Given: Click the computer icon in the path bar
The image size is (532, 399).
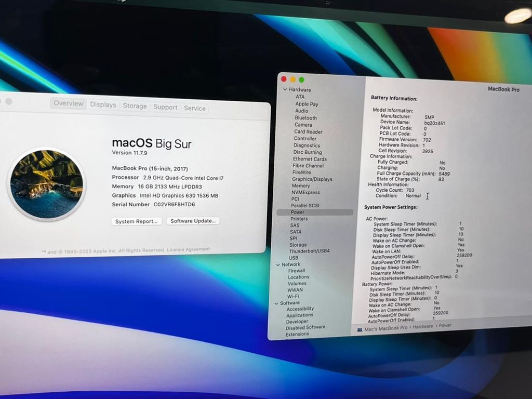Looking at the screenshot, I should click(360, 329).
